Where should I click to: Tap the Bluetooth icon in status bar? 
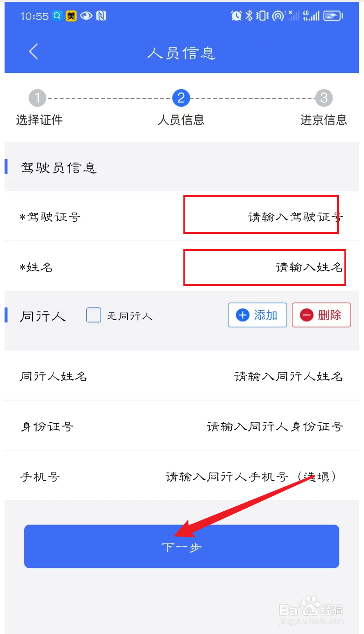click(x=249, y=16)
